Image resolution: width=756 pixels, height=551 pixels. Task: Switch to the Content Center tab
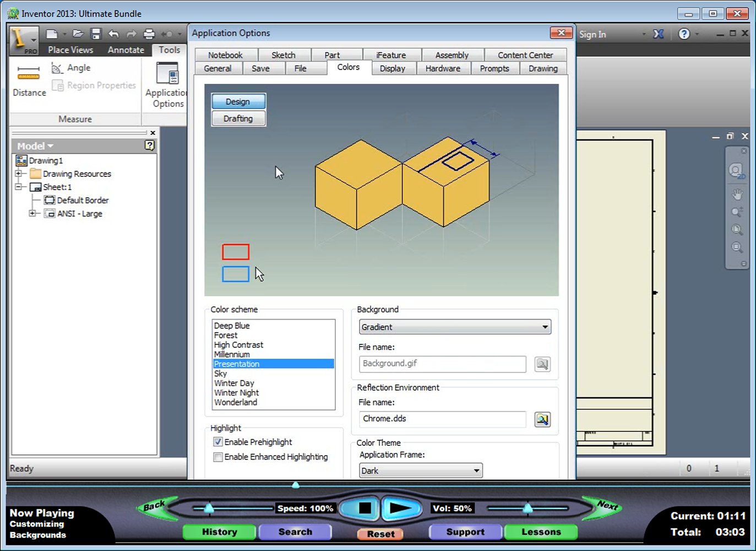525,55
